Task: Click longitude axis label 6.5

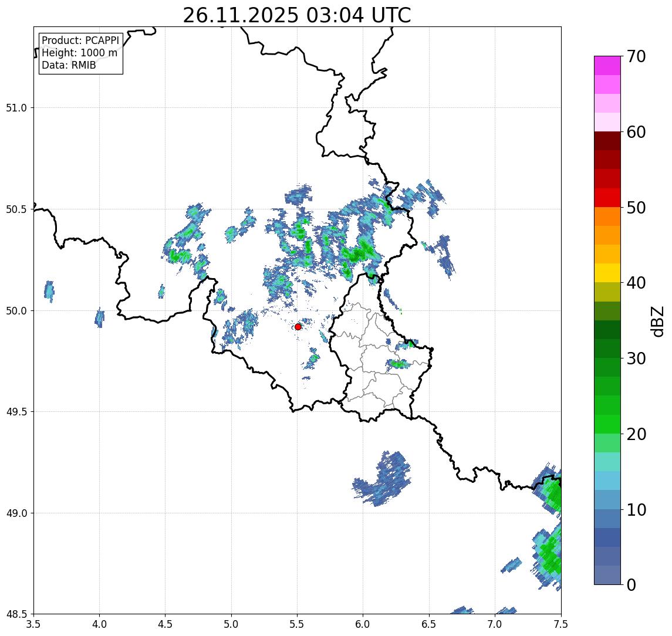Action: point(429,624)
